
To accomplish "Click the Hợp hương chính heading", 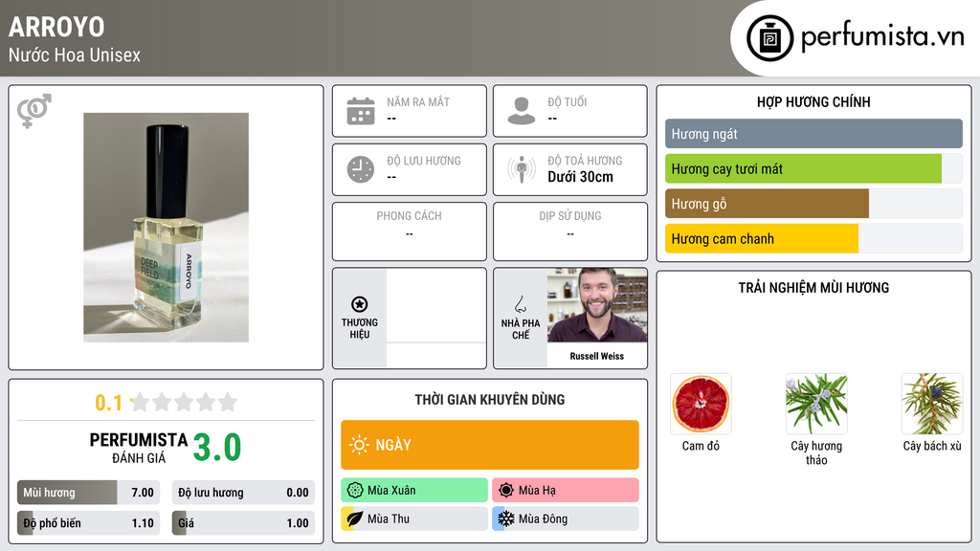I will (x=813, y=101).
